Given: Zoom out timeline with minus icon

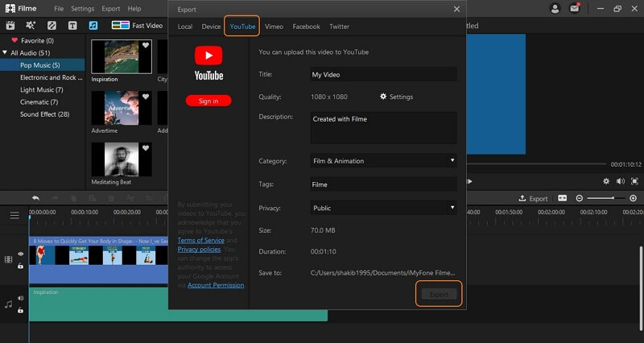Looking at the screenshot, I should pos(579,198).
